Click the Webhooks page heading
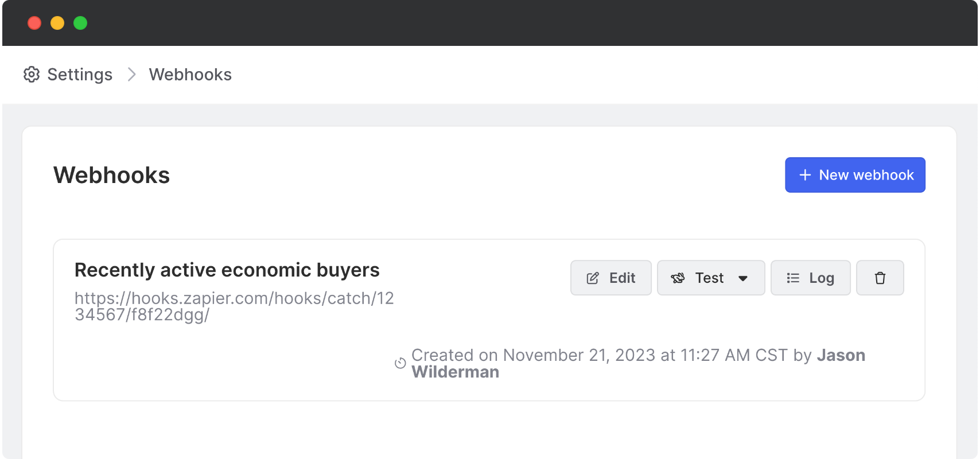Screen dimensions: 980x459 (x=111, y=175)
